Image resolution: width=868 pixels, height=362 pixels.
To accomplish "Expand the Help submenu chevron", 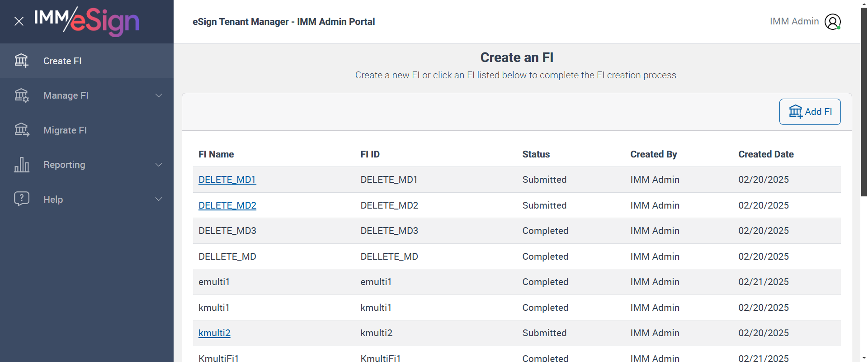I will 159,199.
